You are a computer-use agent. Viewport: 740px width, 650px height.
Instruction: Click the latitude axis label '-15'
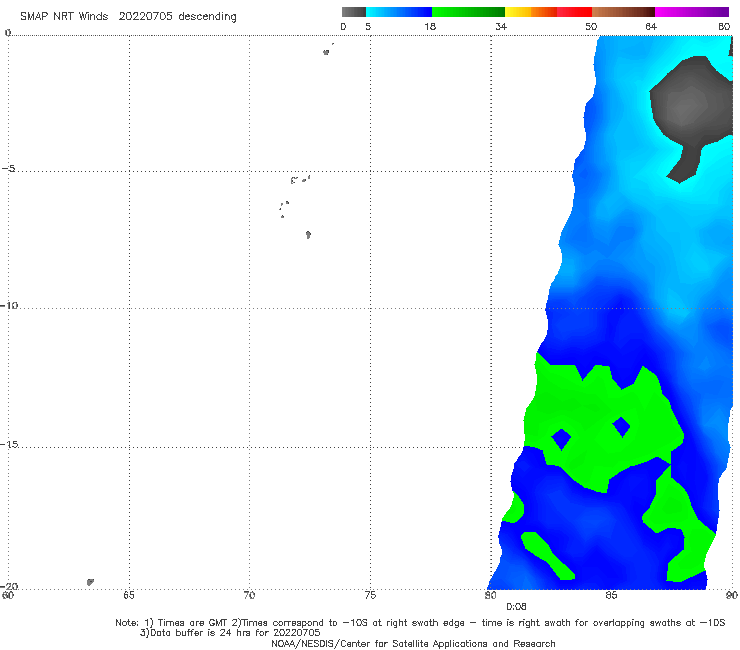[x=9, y=444]
